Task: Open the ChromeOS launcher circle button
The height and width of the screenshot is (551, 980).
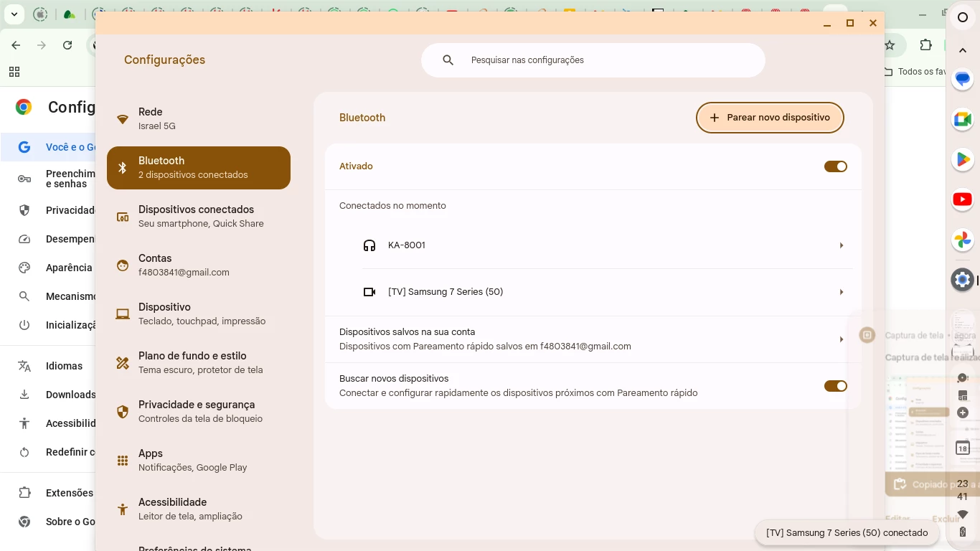Action: coord(963,17)
